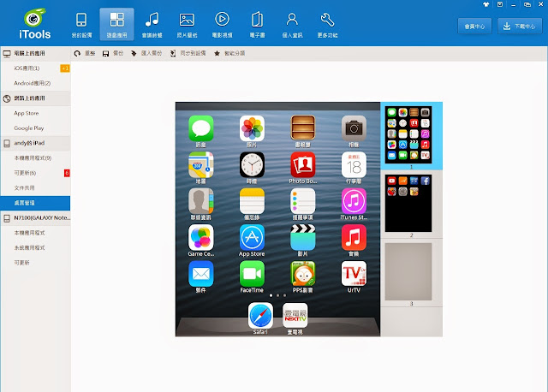Viewport: 548px width, 392px height.
Task: Open the My Device tab icon
Action: point(81,25)
